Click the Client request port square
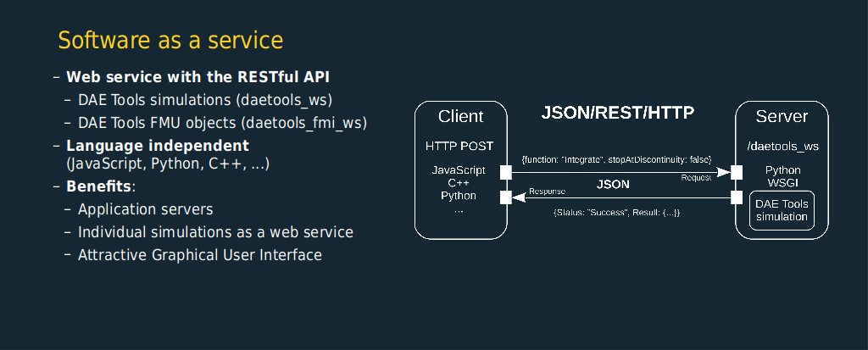Image resolution: width=868 pixels, height=350 pixels. [x=506, y=172]
